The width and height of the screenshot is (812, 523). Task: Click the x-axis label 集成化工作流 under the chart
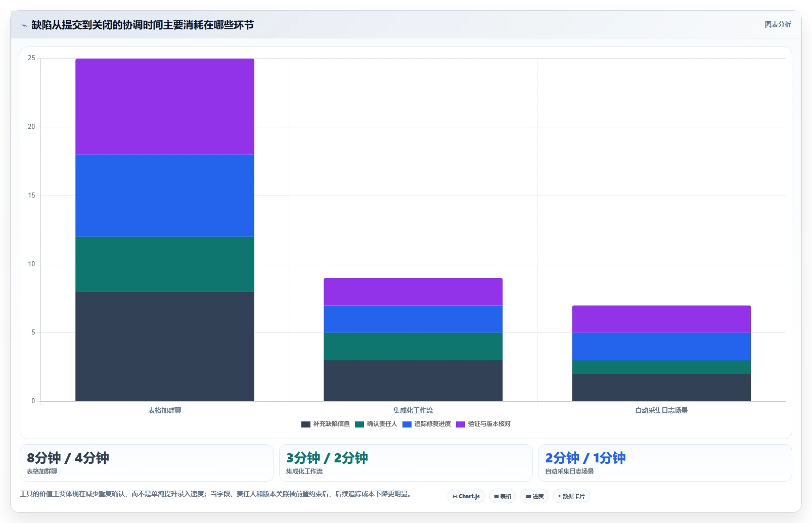point(413,410)
